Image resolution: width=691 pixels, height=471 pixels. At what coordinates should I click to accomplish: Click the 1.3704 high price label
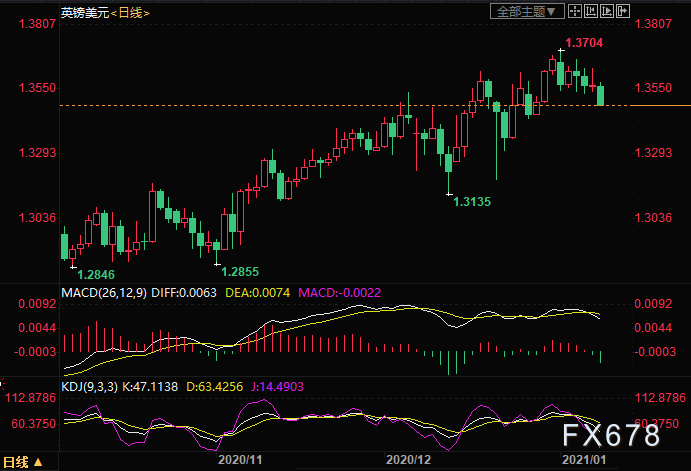584,43
